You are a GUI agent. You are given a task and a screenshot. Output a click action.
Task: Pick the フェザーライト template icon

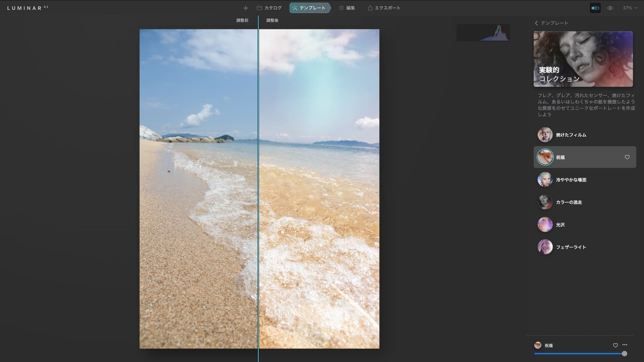pos(545,247)
